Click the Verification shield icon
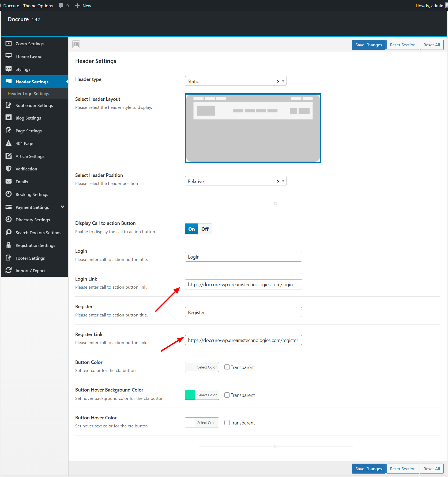 click(9, 169)
